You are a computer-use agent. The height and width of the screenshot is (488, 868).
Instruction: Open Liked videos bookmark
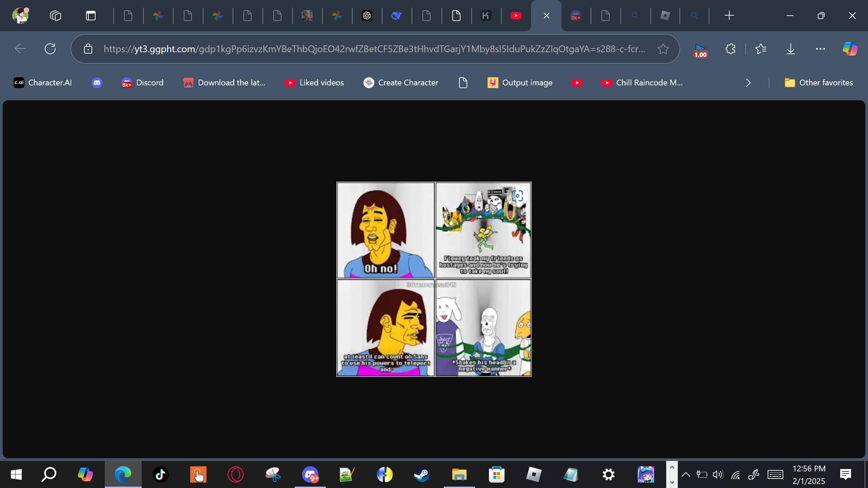(x=314, y=83)
